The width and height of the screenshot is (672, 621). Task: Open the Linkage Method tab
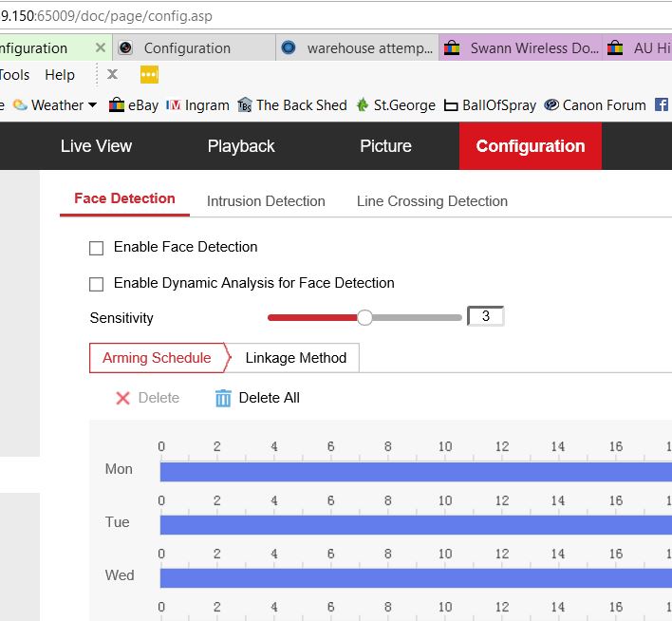point(295,358)
